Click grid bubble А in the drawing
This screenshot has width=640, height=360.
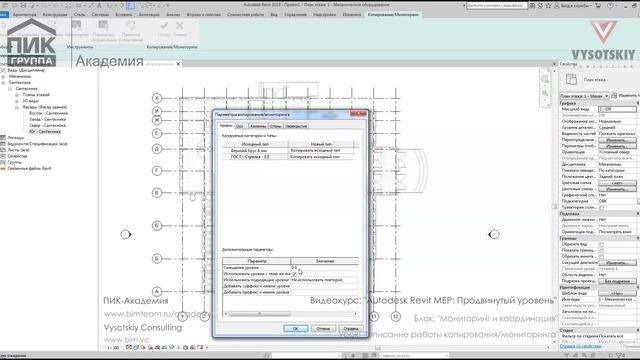coord(157,291)
